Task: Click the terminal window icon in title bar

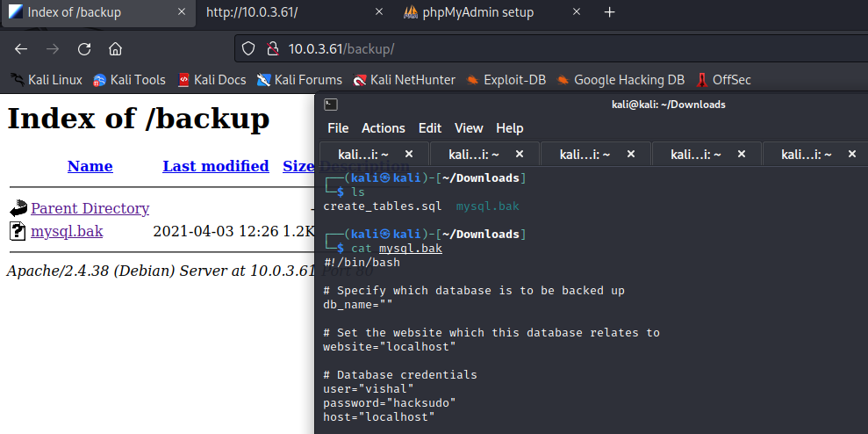Action: 331,105
